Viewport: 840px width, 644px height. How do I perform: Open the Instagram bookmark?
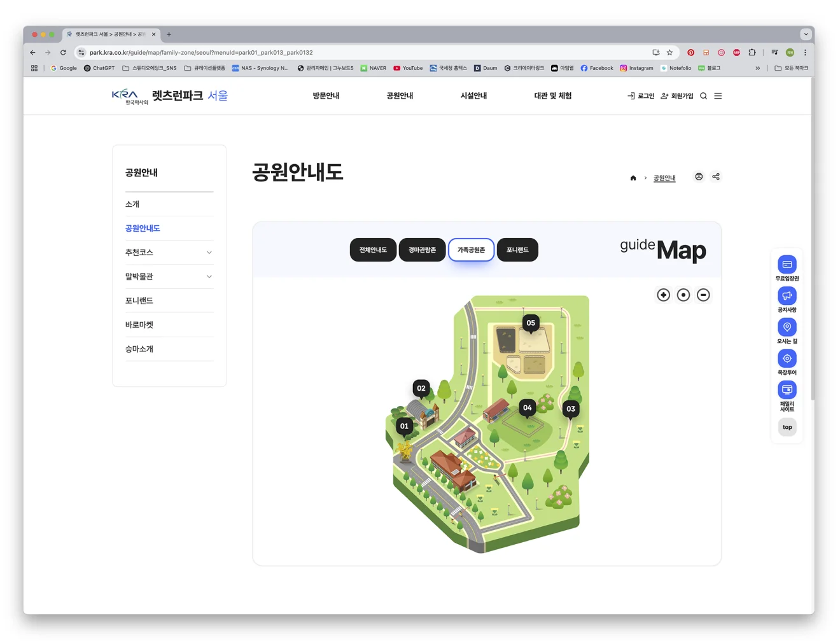click(x=636, y=68)
